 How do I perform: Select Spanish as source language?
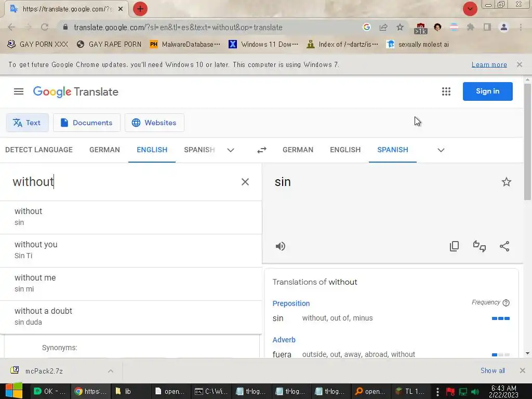click(x=199, y=150)
